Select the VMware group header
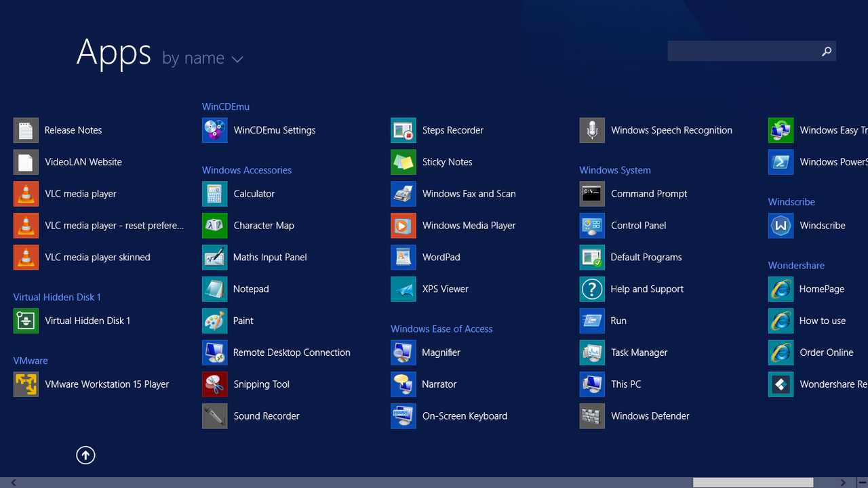The image size is (868, 488). click(31, 361)
